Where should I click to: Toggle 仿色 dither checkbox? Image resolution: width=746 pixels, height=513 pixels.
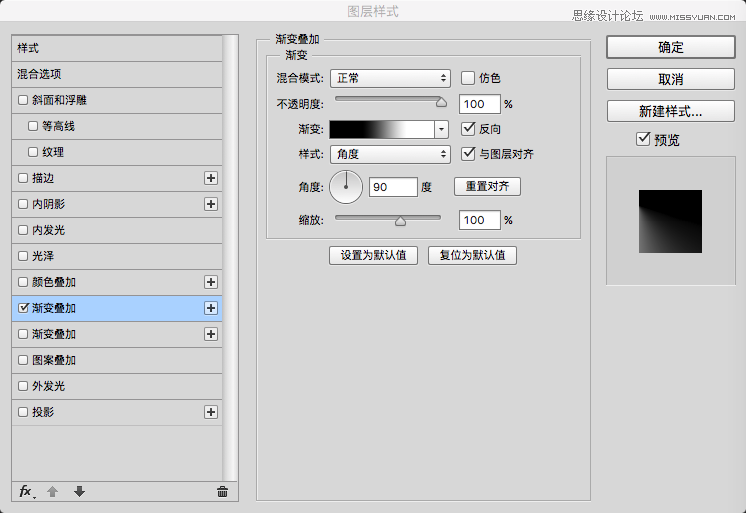coord(468,78)
